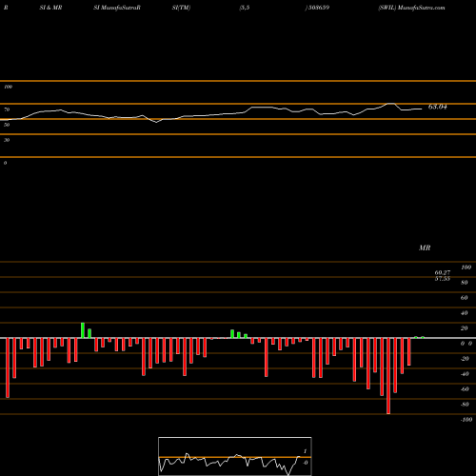Click the MR axis label 80

(x=465, y=283)
